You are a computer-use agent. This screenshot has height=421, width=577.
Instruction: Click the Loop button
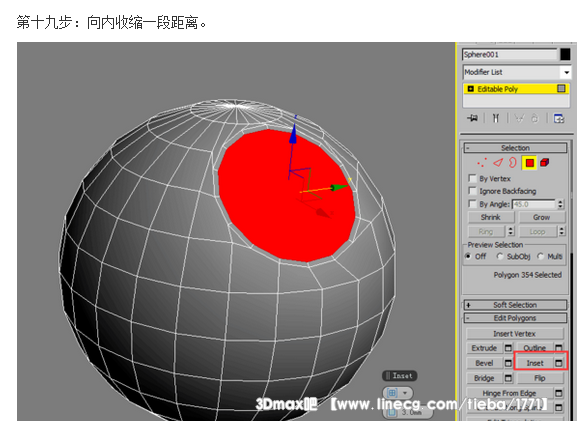coord(537,231)
